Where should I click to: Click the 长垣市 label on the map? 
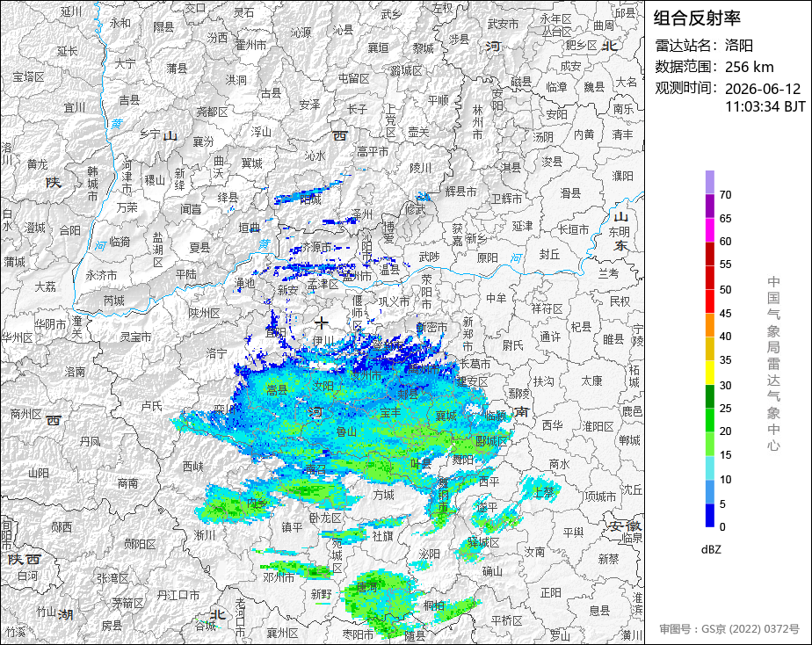click(x=573, y=229)
